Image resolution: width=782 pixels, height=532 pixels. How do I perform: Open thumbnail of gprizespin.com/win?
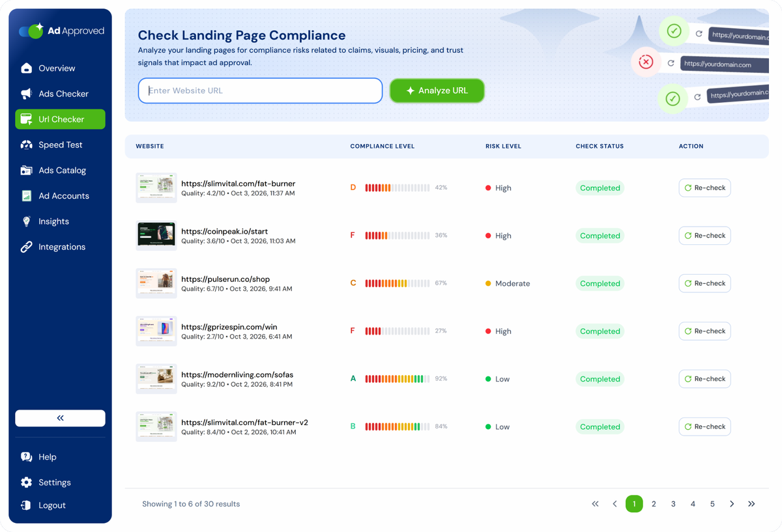point(156,331)
